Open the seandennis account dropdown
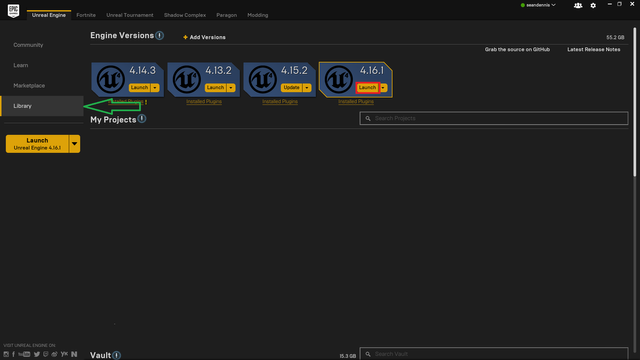 pos(538,5)
